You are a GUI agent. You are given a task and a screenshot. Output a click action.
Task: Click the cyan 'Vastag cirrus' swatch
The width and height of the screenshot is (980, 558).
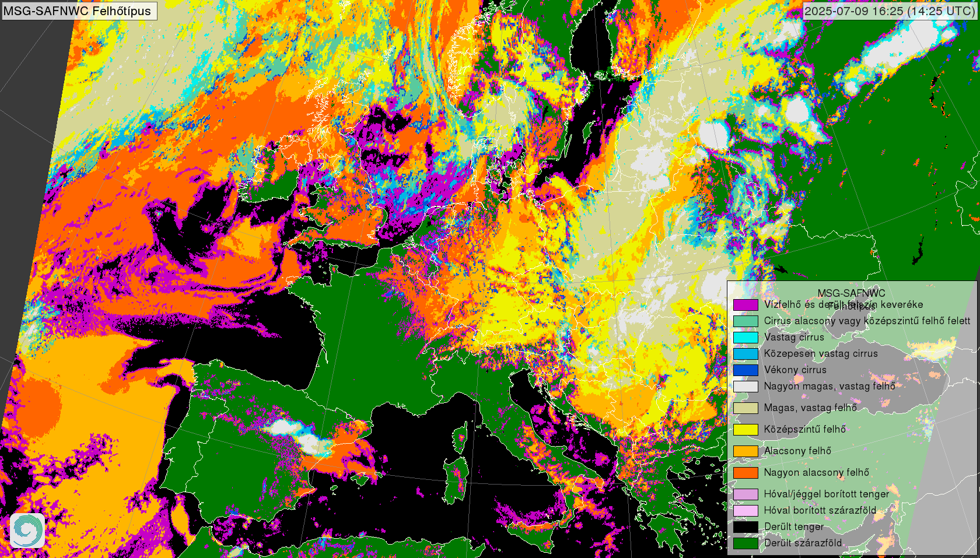745,337
